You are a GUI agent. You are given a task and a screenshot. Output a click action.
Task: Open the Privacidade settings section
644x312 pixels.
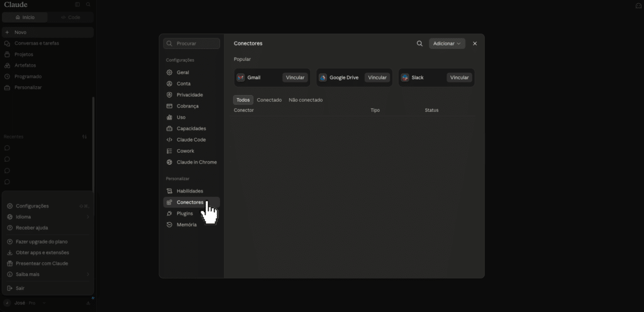191,95
